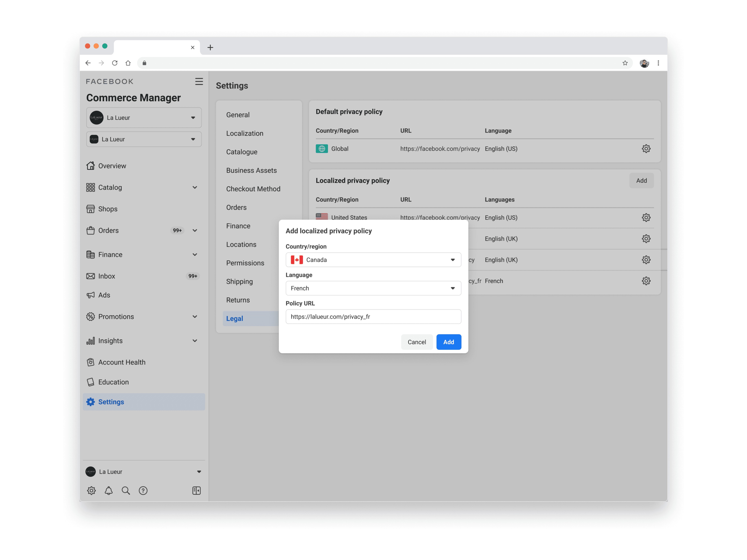Click the Inbox envelope icon
The height and width of the screenshot is (560, 747).
click(x=90, y=276)
